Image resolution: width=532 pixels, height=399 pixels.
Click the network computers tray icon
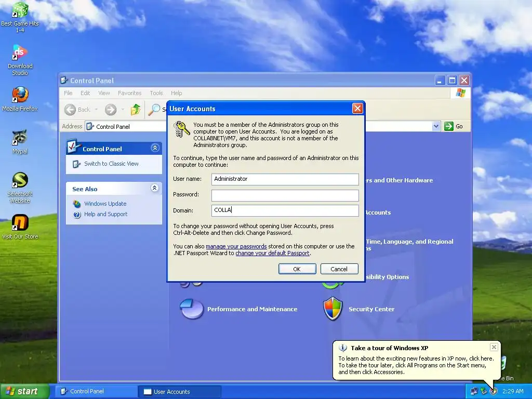tap(474, 391)
